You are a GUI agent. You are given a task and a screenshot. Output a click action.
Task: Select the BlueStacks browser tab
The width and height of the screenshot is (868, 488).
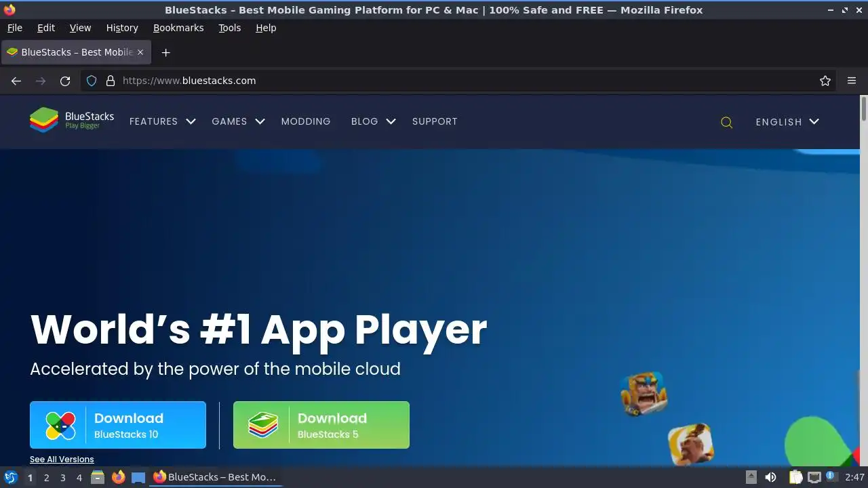point(75,52)
